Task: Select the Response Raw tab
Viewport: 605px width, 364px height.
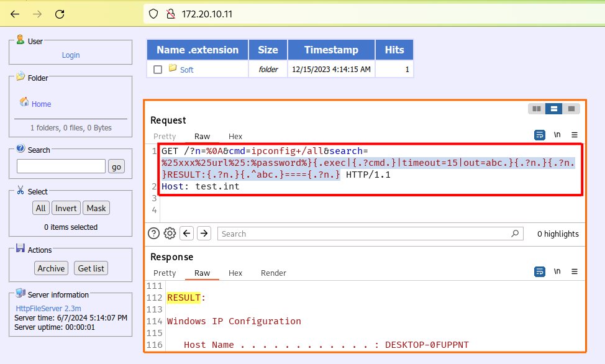Action: [202, 273]
